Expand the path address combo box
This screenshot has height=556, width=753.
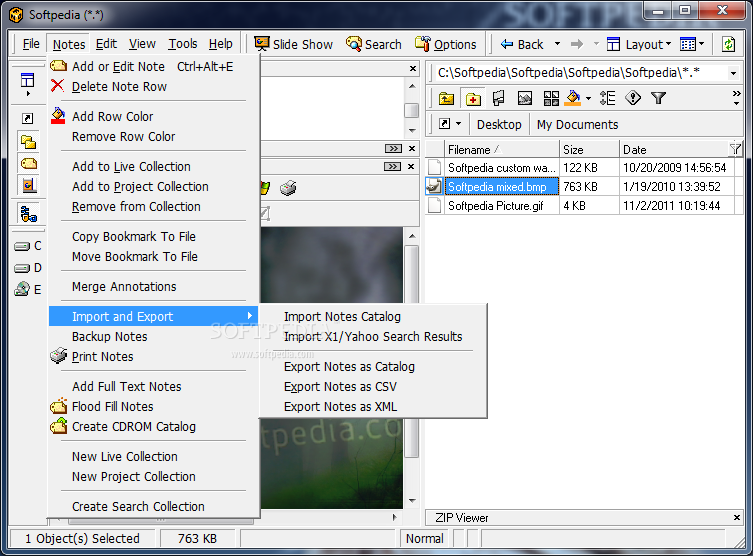(x=733, y=73)
